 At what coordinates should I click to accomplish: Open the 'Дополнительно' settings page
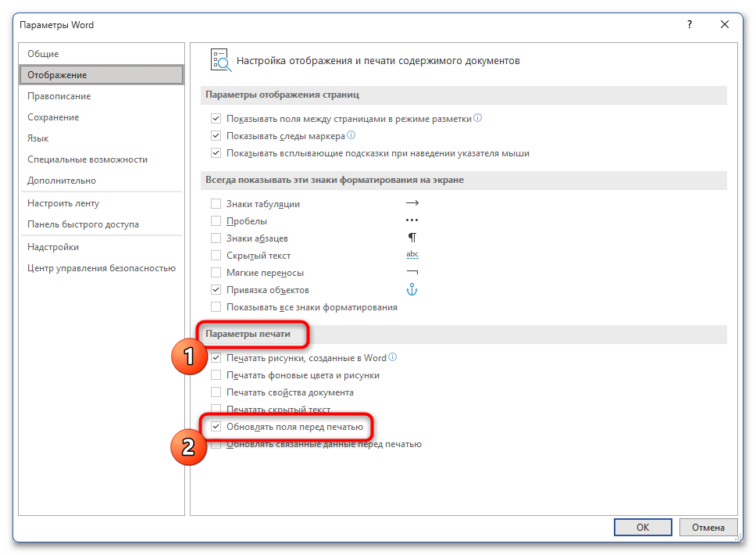102,181
